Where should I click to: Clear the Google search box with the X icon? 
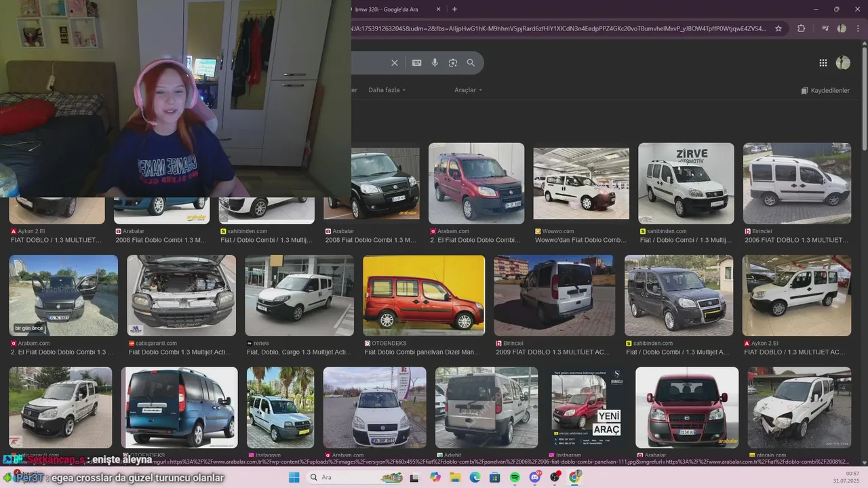[x=395, y=63]
